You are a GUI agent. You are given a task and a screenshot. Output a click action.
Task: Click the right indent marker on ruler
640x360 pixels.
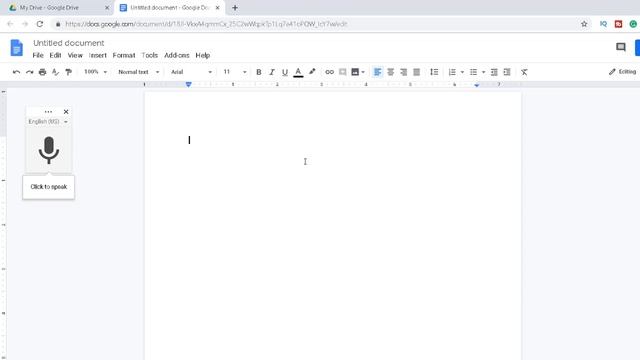tap(477, 85)
